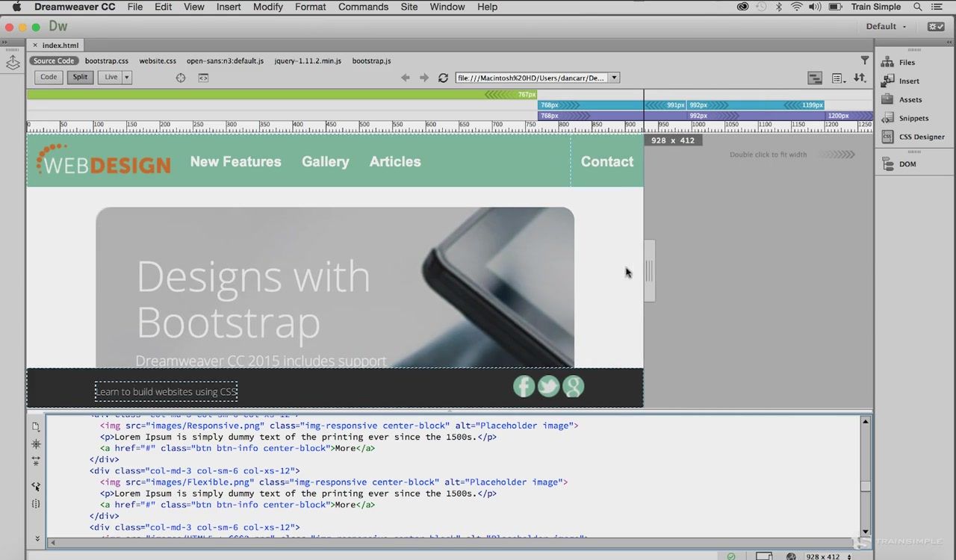Image resolution: width=956 pixels, height=560 pixels.
Task: Switch to Live view
Action: click(111, 77)
